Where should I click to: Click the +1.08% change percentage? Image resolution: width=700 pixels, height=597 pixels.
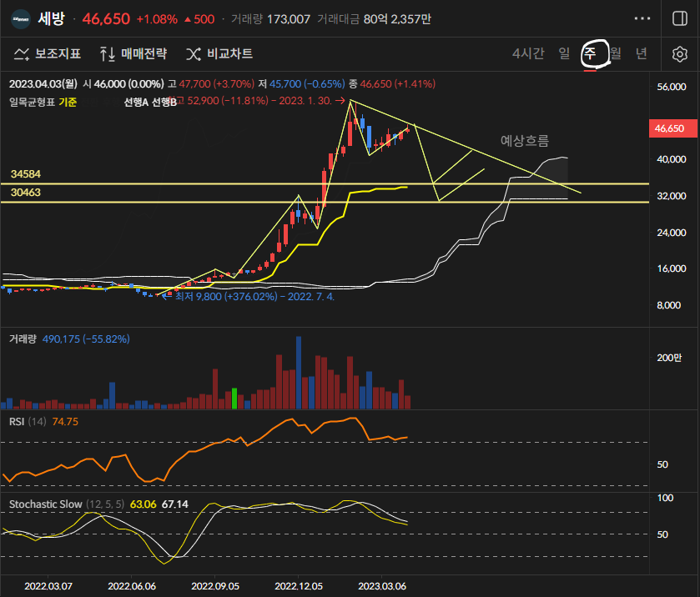[x=157, y=19]
